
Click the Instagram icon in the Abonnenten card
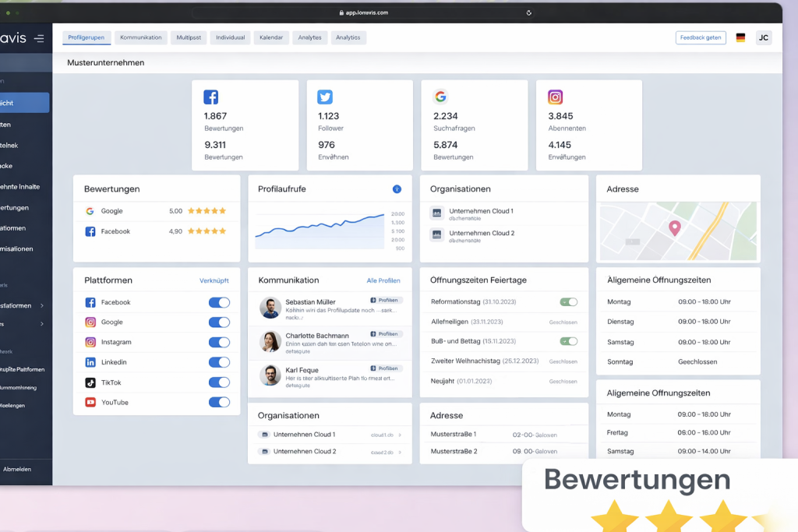(555, 97)
